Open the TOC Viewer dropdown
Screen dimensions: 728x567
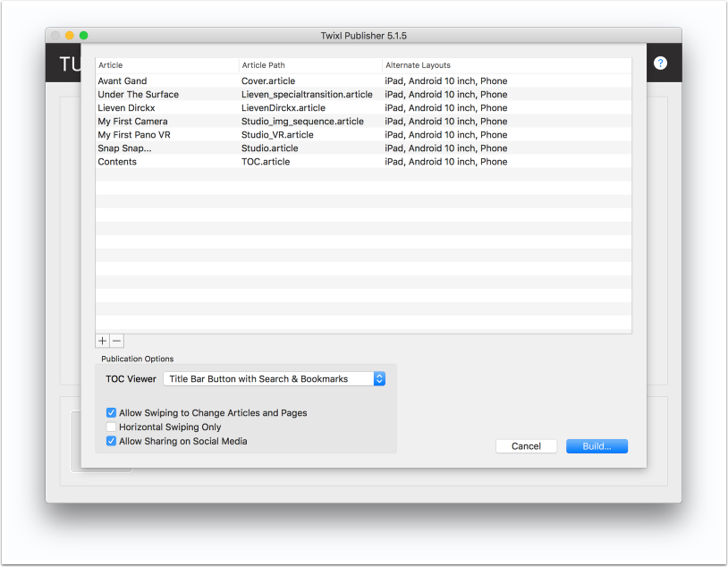tap(275, 378)
